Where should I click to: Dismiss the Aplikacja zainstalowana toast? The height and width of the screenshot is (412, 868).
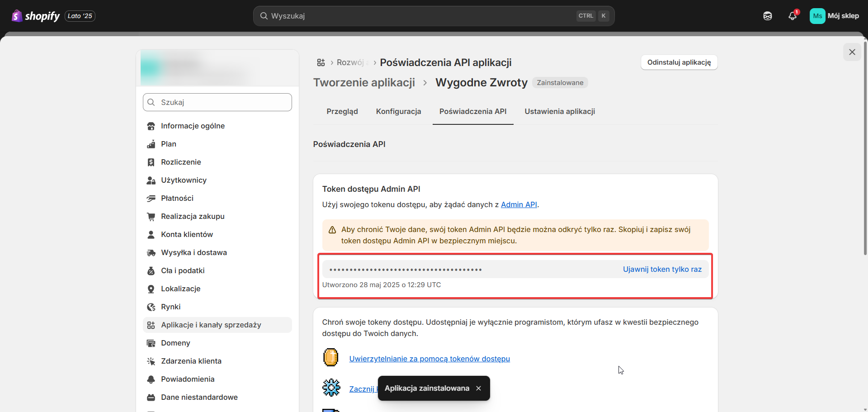click(478, 388)
